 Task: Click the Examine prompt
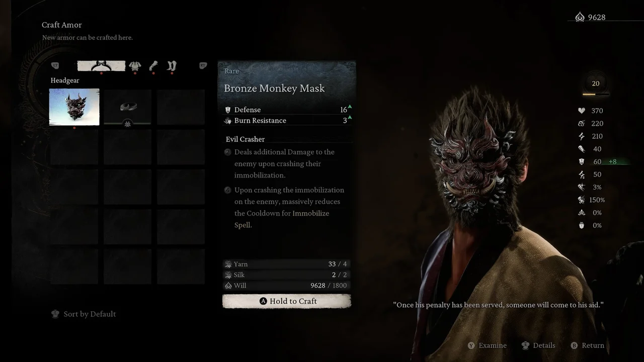tap(487, 345)
